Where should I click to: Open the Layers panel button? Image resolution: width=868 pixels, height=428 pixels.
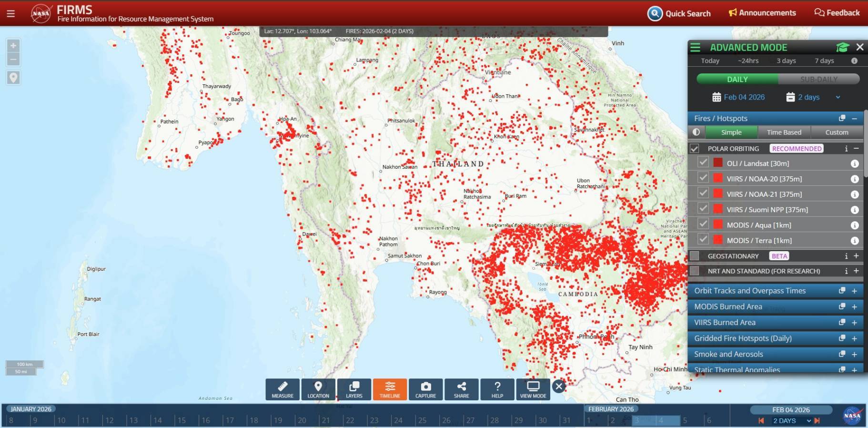pyautogui.click(x=354, y=389)
